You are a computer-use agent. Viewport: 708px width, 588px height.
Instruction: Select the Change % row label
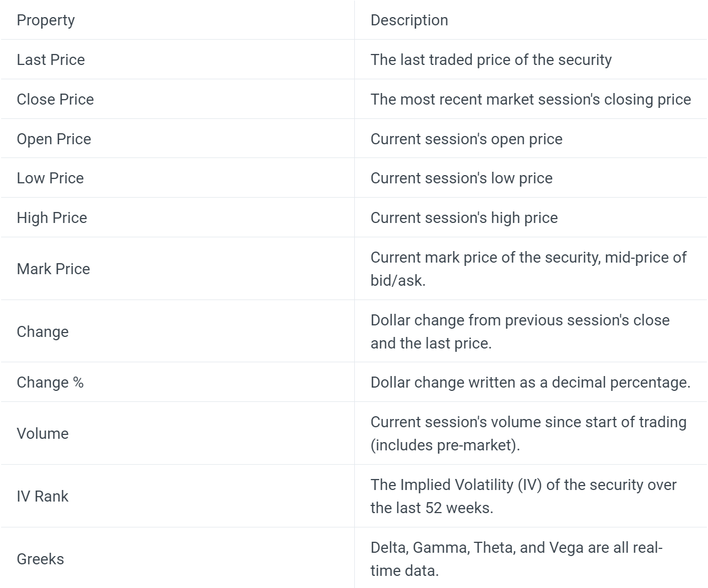point(50,382)
